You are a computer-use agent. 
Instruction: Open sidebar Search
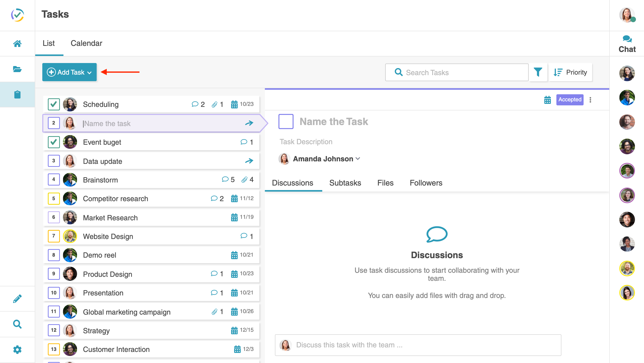(17, 324)
